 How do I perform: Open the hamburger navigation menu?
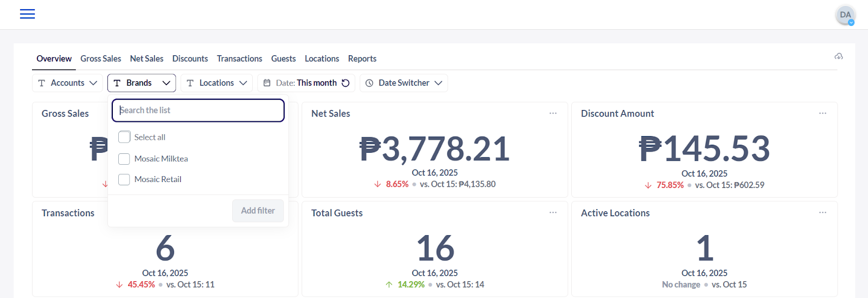click(27, 14)
